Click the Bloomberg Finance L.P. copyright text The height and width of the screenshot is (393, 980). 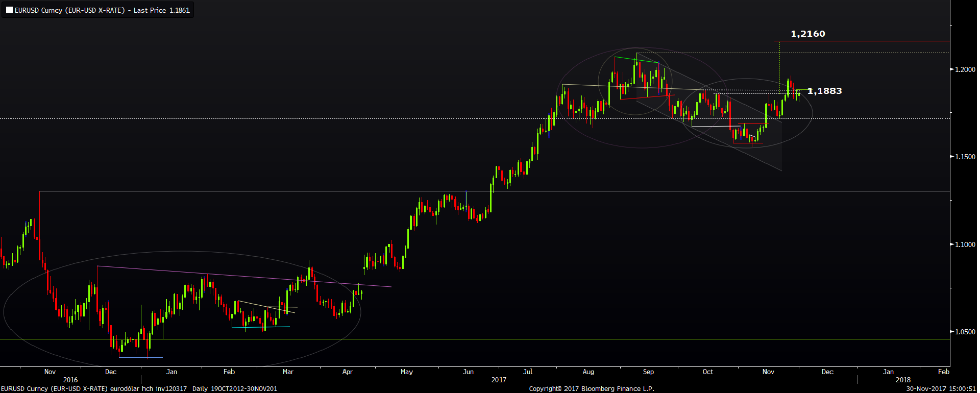click(x=591, y=389)
